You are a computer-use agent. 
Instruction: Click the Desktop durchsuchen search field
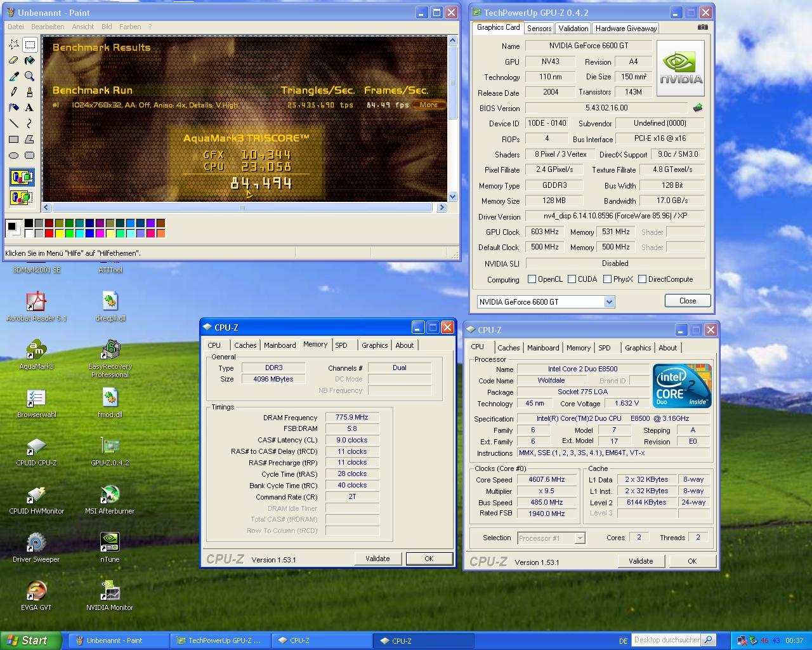(667, 640)
